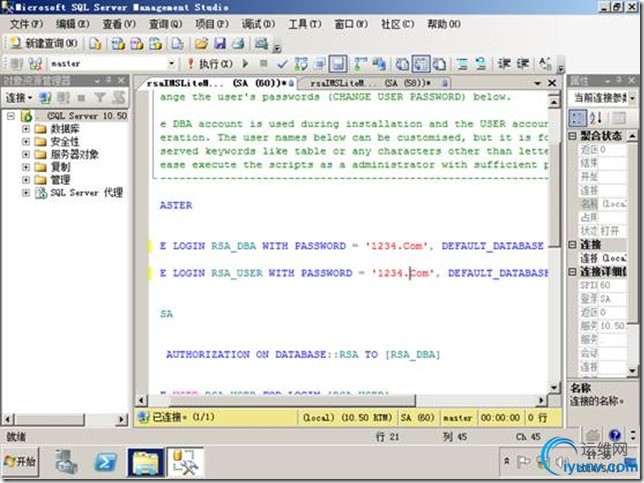The image size is (644, 483).
Task: Click the Filter funnel icon in Object Explorer
Action: pos(100,98)
